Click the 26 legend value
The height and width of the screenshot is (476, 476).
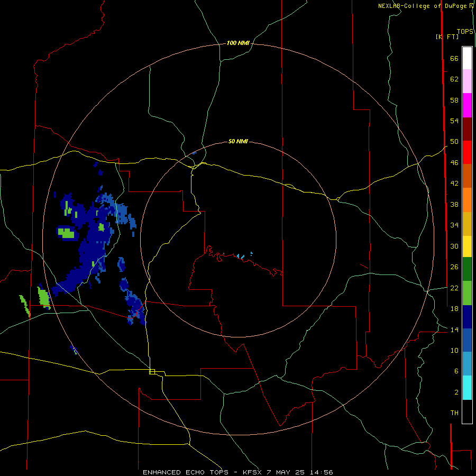pyautogui.click(x=454, y=267)
